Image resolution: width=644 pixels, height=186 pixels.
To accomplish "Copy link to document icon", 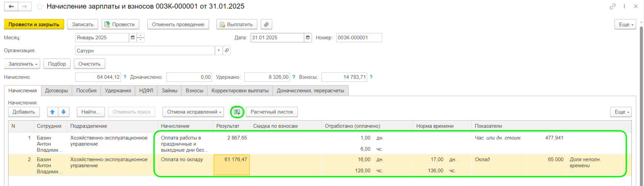I will click(x=613, y=6).
